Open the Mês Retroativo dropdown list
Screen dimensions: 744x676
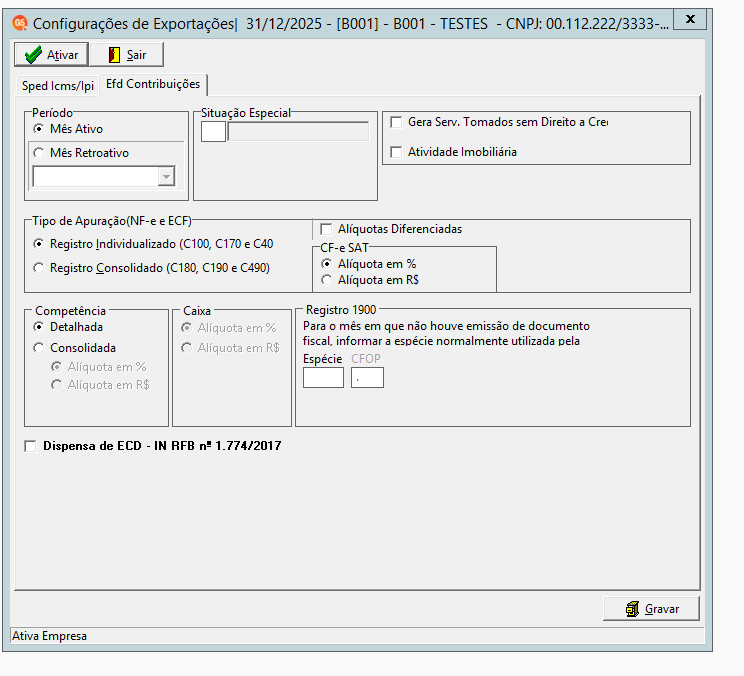pos(166,177)
